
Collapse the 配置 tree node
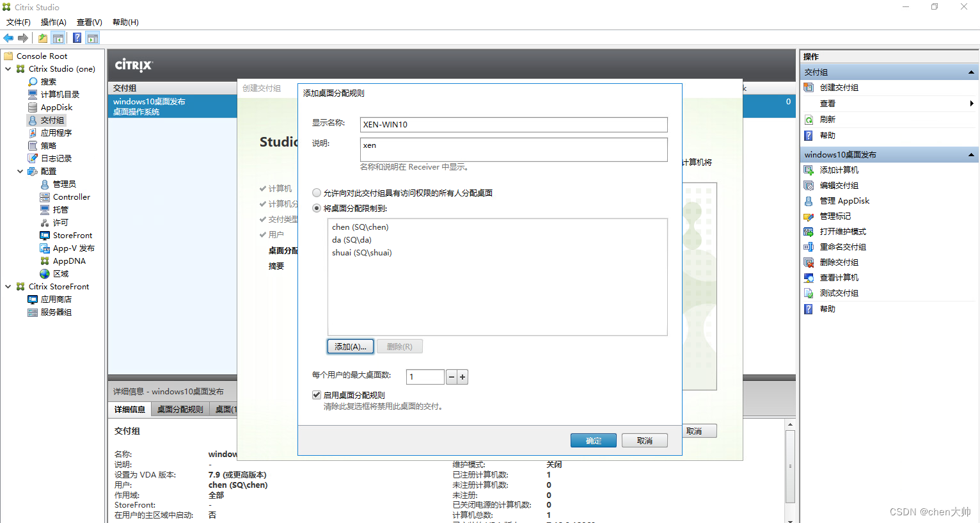click(20, 171)
